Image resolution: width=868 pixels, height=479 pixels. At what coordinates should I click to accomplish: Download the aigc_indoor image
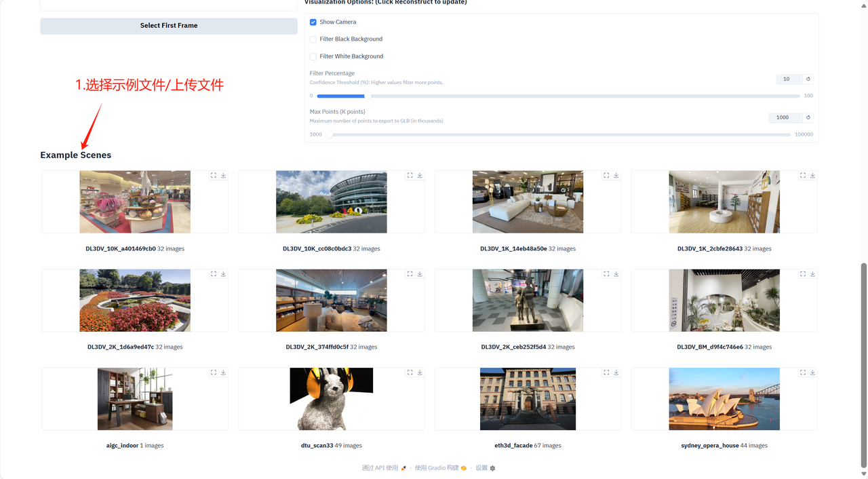coord(223,372)
